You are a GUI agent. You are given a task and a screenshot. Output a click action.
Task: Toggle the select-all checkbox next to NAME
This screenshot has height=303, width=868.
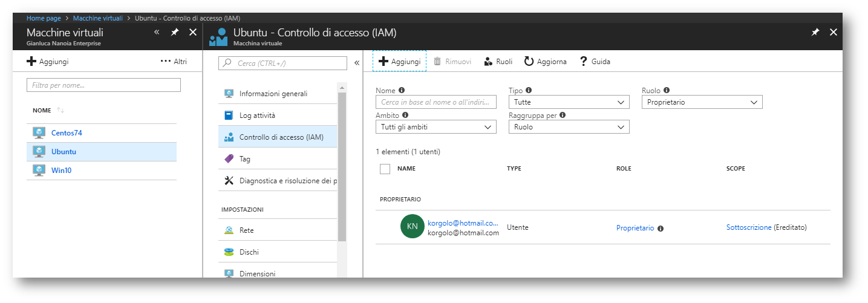(x=385, y=169)
